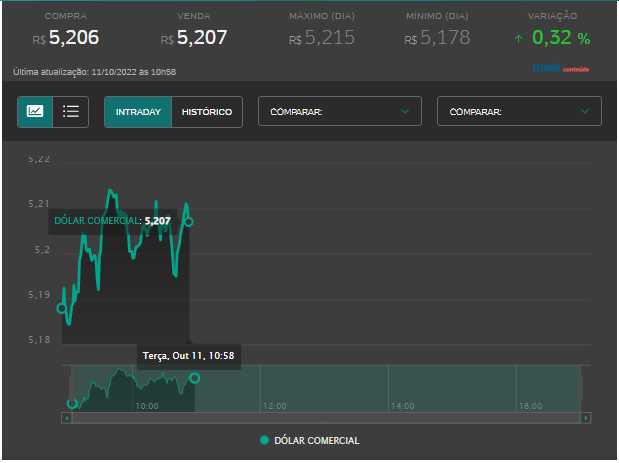
Task: Switch to list view icon
Action: click(x=71, y=111)
